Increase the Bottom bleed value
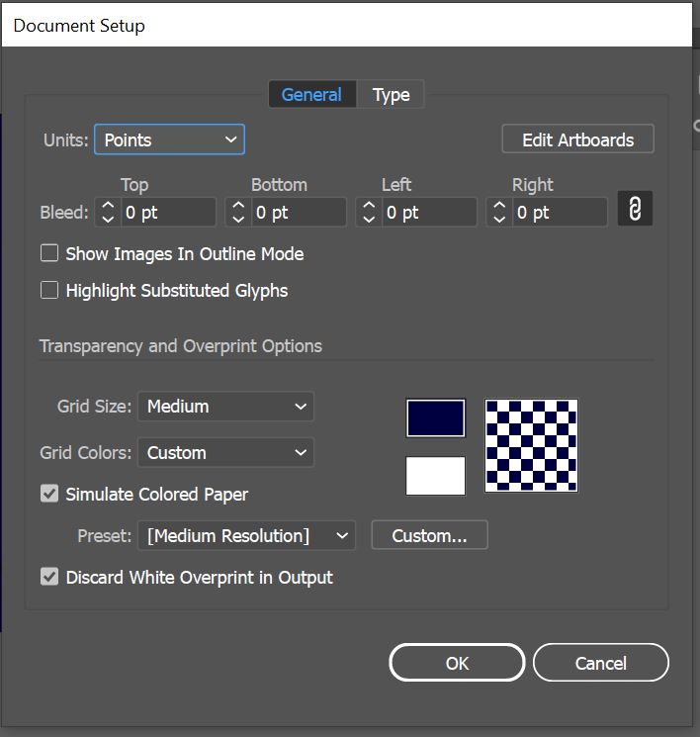This screenshot has width=700, height=737. (238, 206)
